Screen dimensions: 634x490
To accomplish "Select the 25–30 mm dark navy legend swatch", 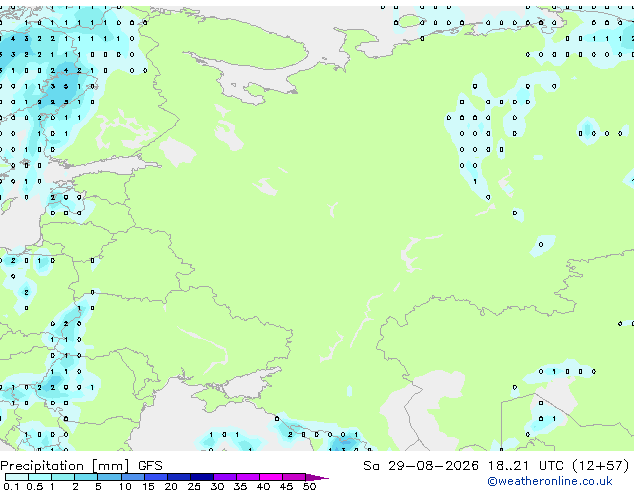I will pos(202,477).
